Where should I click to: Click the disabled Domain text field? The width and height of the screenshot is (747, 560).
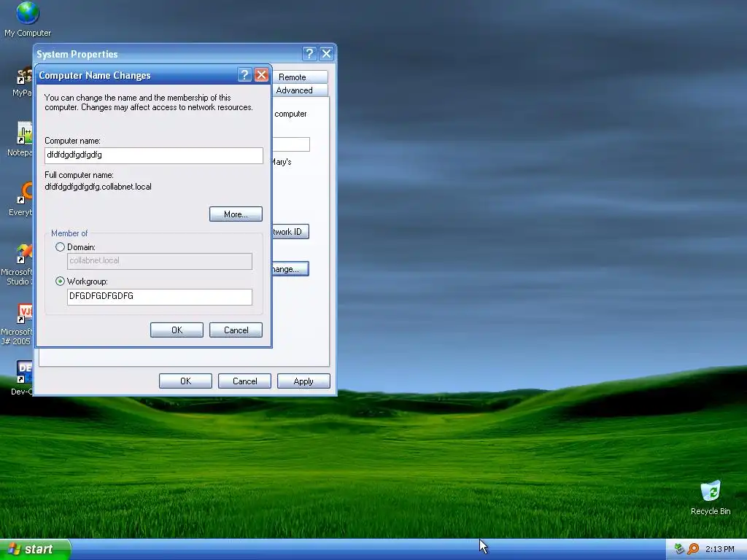pos(160,262)
